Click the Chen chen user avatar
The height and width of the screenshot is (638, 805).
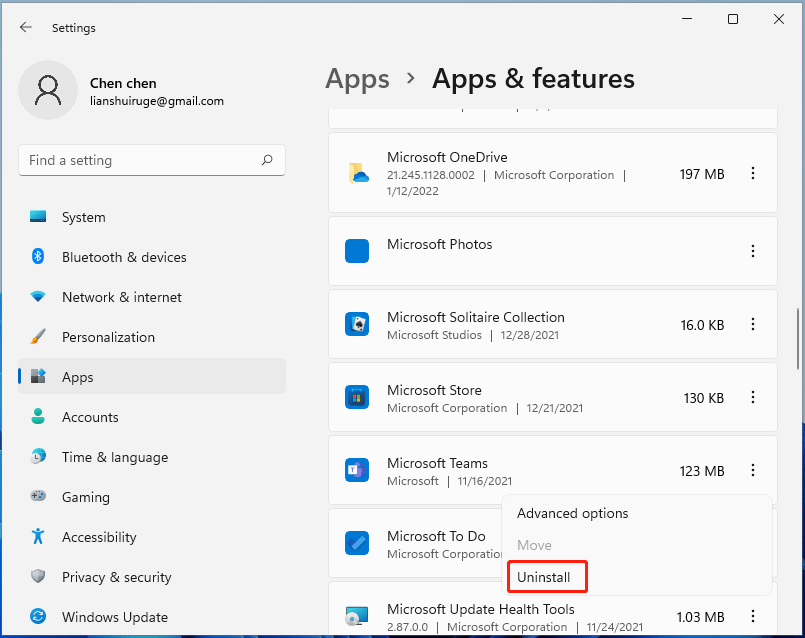48,90
